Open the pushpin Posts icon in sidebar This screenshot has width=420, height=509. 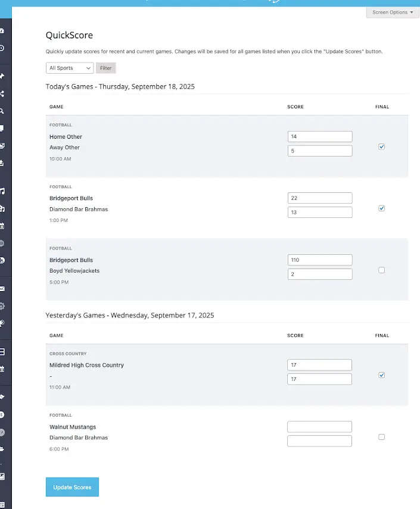(2, 76)
